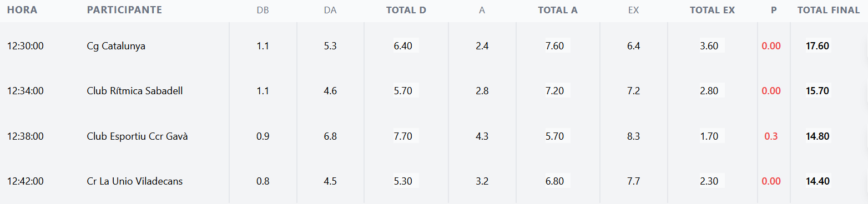This screenshot has width=868, height=204.
Task: Click the HORA column header
Action: [x=22, y=10]
